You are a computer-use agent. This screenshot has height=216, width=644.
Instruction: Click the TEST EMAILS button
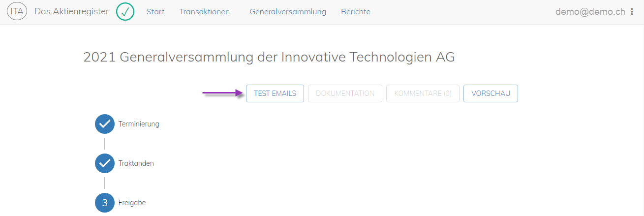(x=275, y=93)
